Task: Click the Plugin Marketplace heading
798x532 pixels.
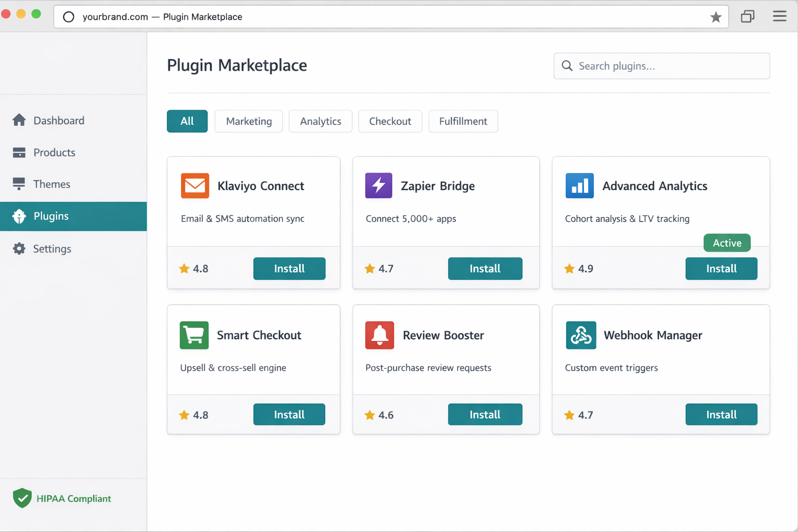Action: 237,65
